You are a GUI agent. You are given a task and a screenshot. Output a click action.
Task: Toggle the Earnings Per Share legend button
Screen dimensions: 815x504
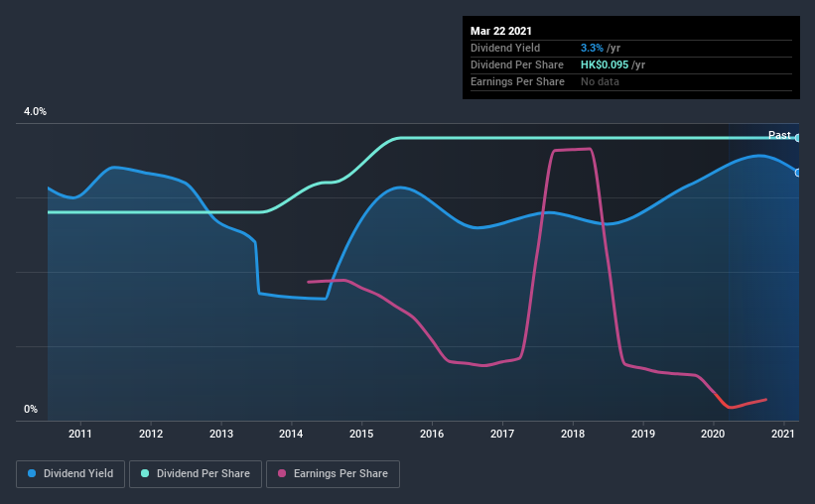tap(333, 474)
